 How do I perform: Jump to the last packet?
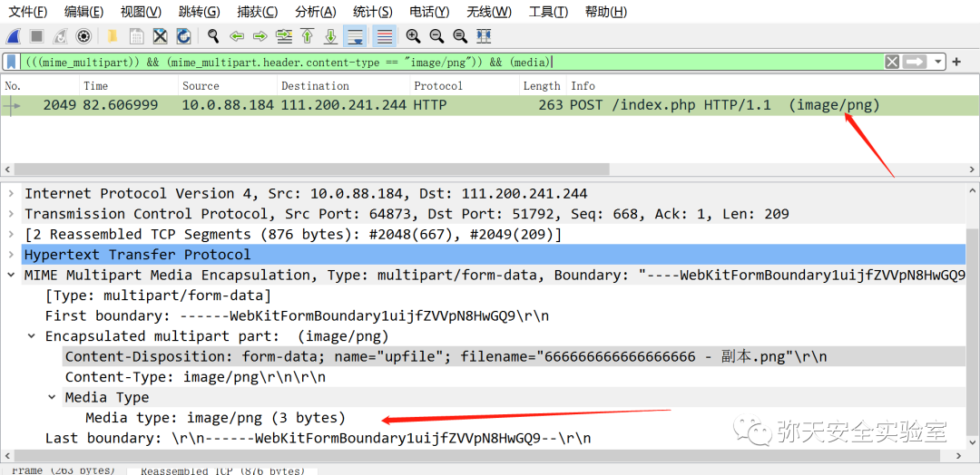click(x=331, y=36)
